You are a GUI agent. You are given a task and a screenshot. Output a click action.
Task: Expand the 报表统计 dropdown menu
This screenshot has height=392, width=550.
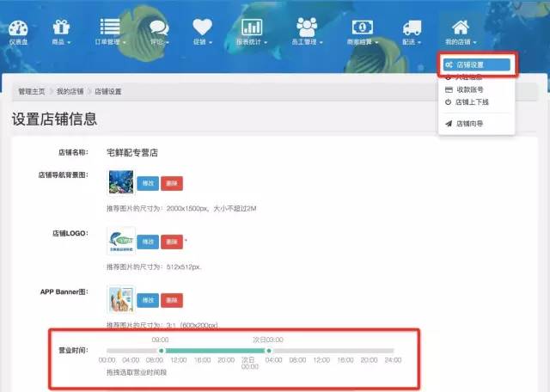(253, 41)
